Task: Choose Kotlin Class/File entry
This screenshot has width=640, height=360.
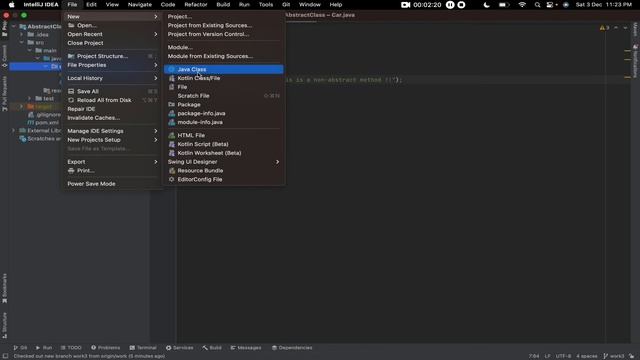Action: pos(223,78)
